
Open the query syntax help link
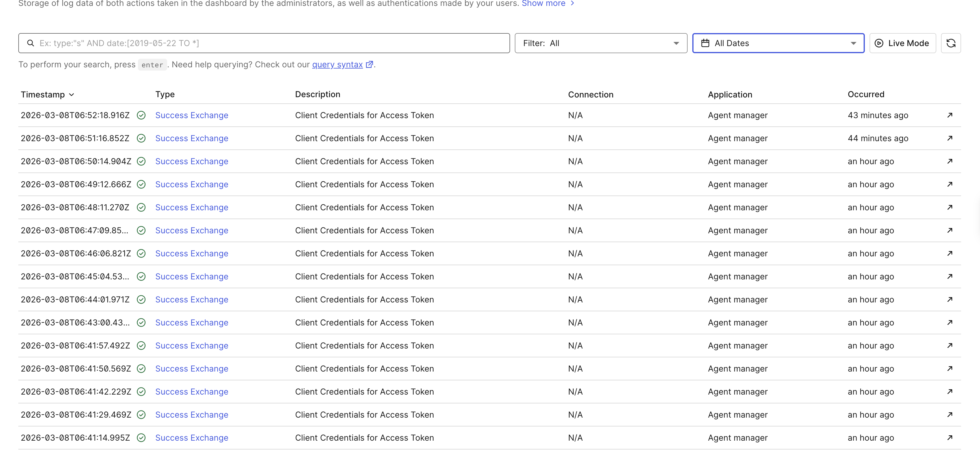tap(337, 65)
